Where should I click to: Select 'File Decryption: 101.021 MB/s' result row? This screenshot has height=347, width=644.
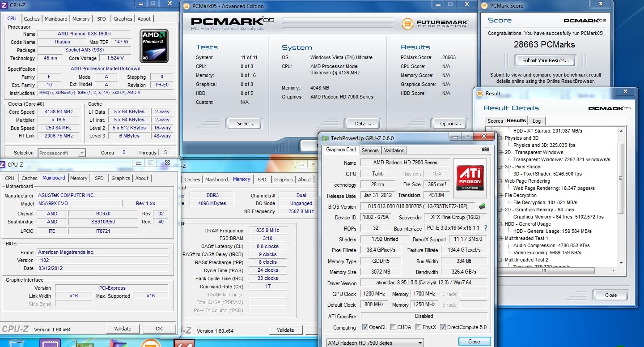tap(545, 202)
